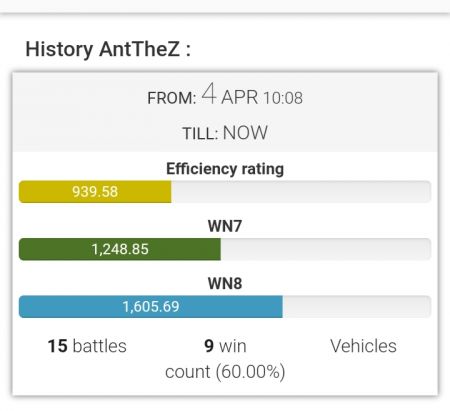Click the 60.00% win percentage text
Viewport: 450px width, 411px height.
250,372
